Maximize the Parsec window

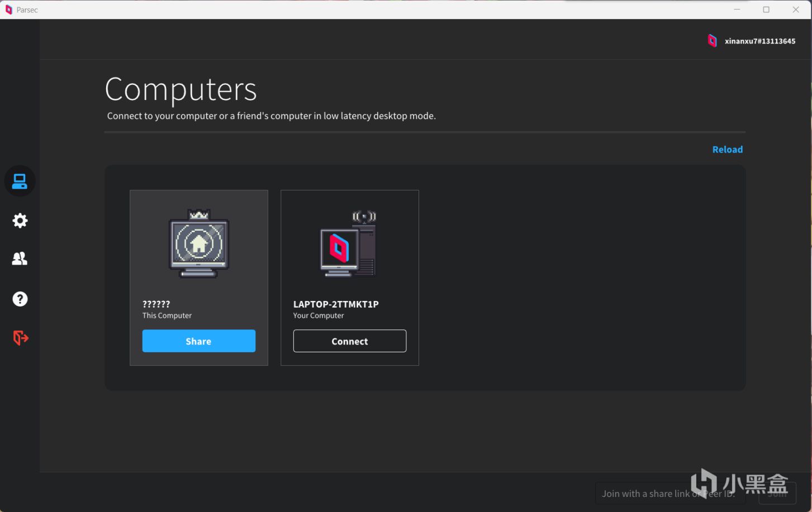[766, 9]
